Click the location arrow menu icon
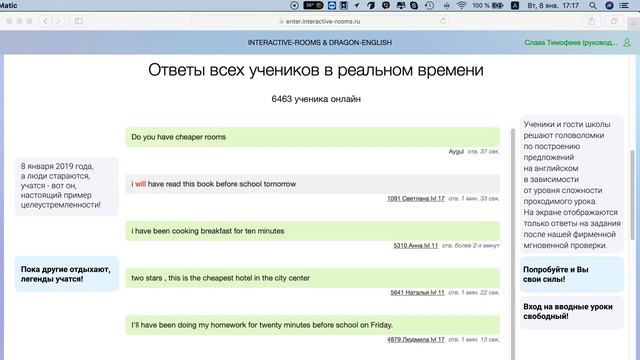 357,5
